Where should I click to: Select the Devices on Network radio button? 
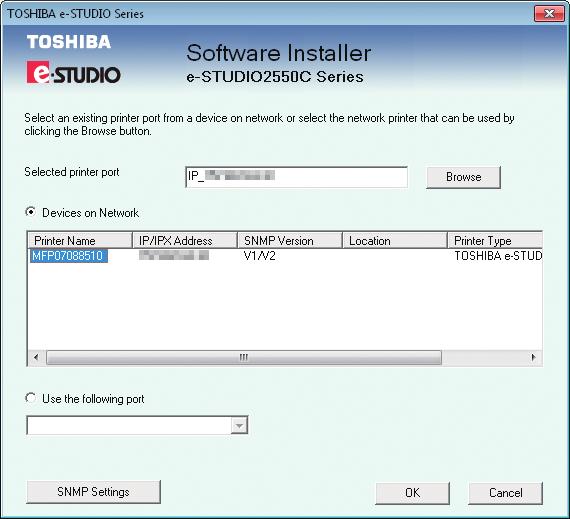coord(31,212)
